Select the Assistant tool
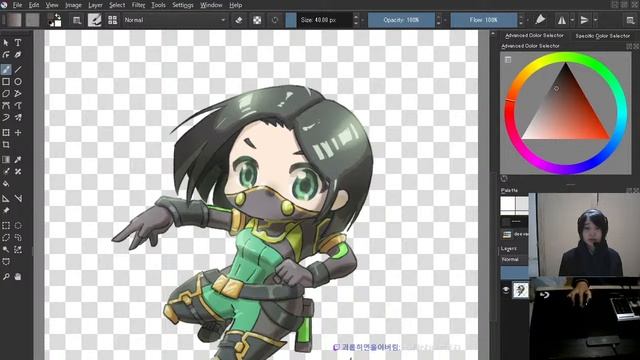This screenshot has width=640, height=360. tap(6, 199)
